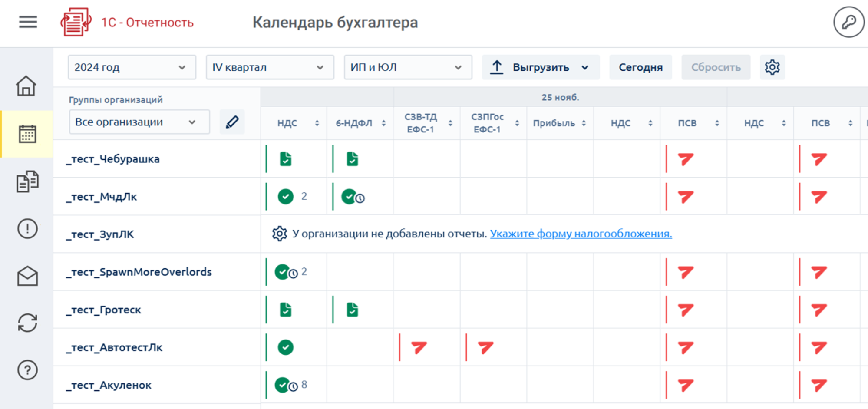The image size is (868, 409).
Task: Click the sync refresh sidebar icon
Action: coord(27,323)
